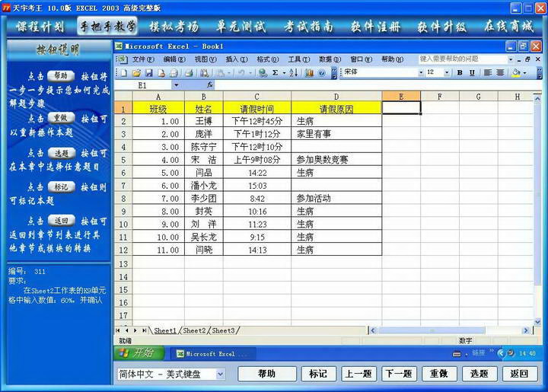This screenshot has height=392, width=548.
Task: Open the 视图 (View) menu
Action: [x=205, y=59]
